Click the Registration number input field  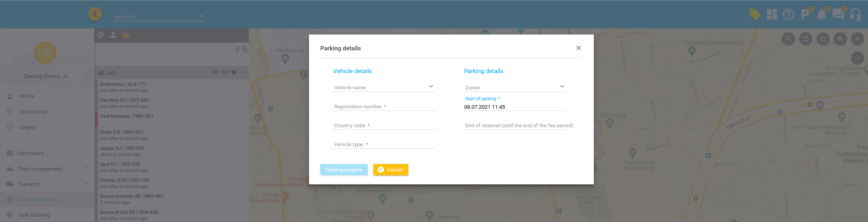pyautogui.click(x=383, y=106)
